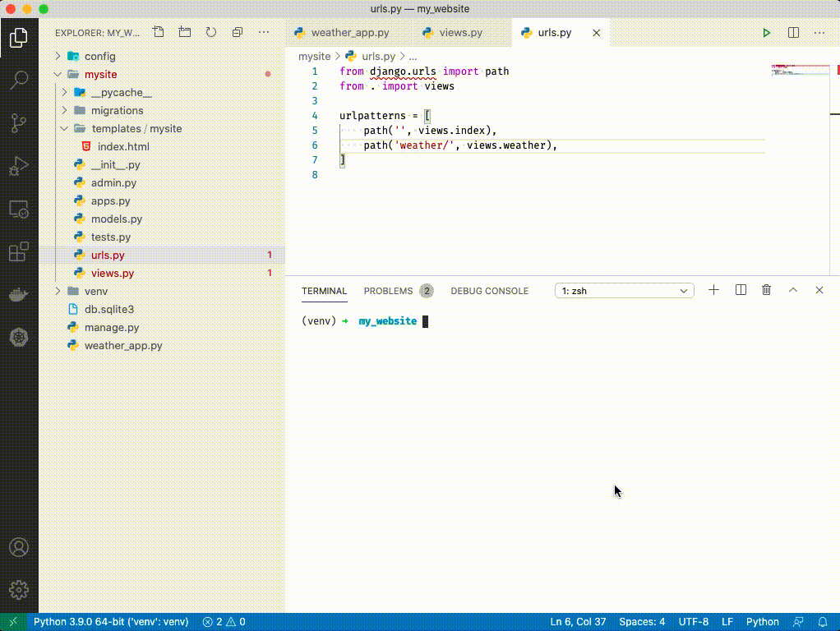Kill the active terminal

coord(766,289)
